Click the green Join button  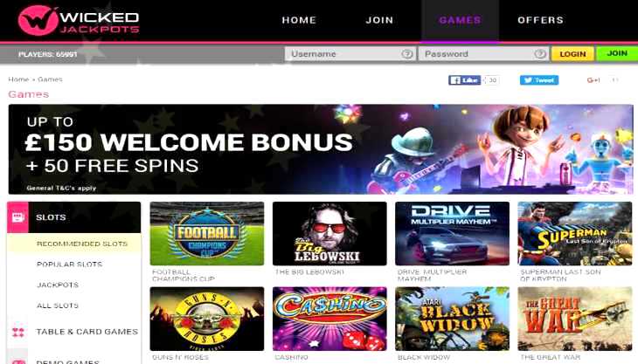click(x=617, y=53)
